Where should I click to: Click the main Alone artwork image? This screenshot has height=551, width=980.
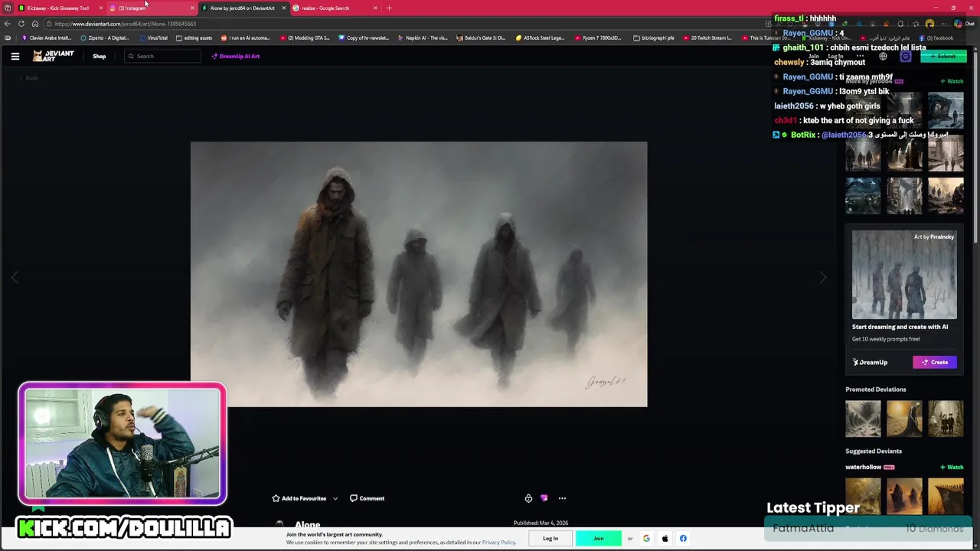[x=419, y=274]
